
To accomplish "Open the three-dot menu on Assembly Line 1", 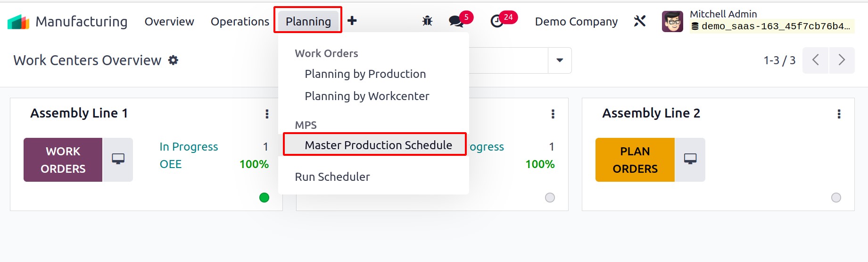I will pyautogui.click(x=267, y=114).
